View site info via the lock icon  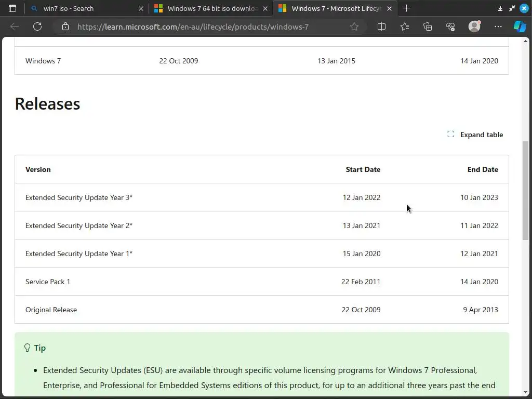tap(65, 26)
